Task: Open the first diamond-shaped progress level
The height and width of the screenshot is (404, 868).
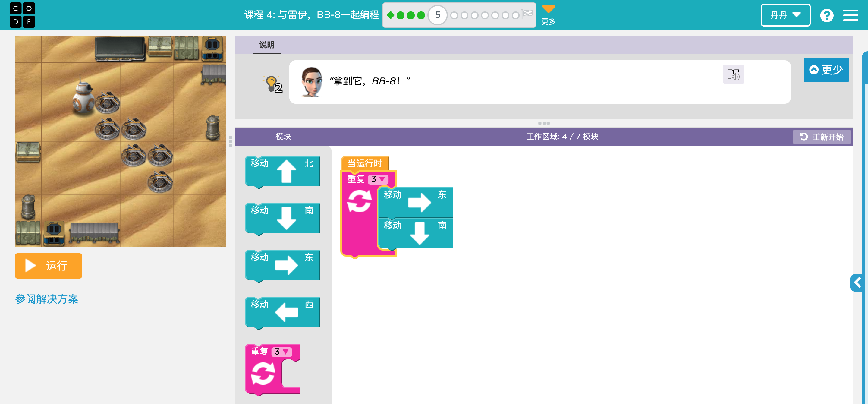Action: click(391, 15)
